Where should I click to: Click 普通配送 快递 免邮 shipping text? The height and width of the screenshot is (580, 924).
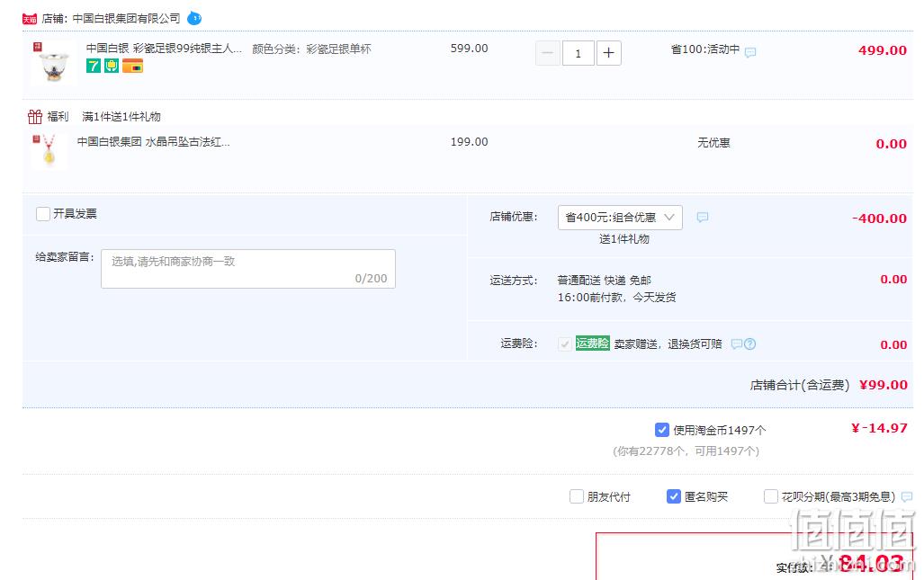[x=604, y=281]
